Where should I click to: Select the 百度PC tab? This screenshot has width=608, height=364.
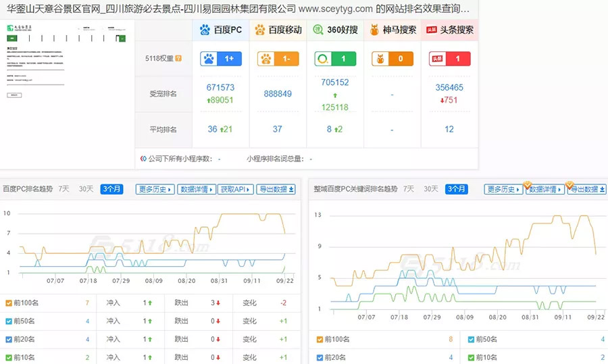[x=221, y=30]
